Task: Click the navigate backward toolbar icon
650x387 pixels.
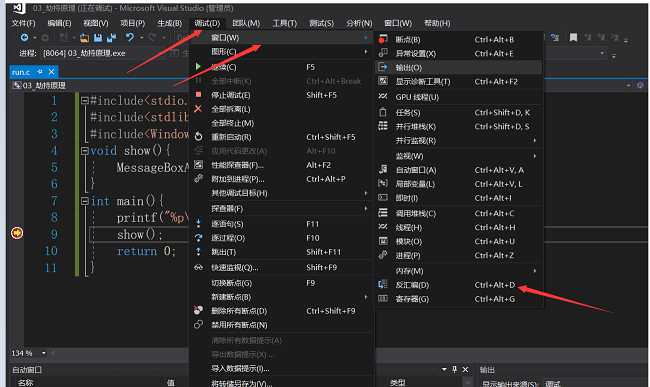Action: pos(24,38)
